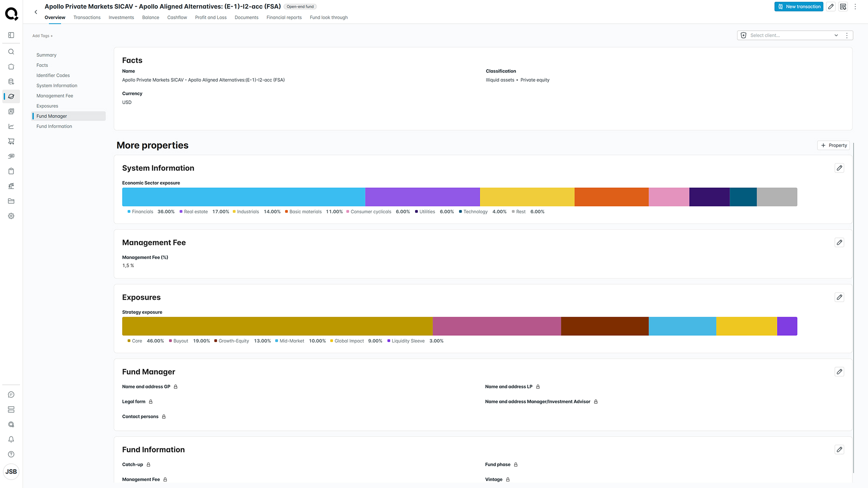Edit the Management Fee section

839,242
